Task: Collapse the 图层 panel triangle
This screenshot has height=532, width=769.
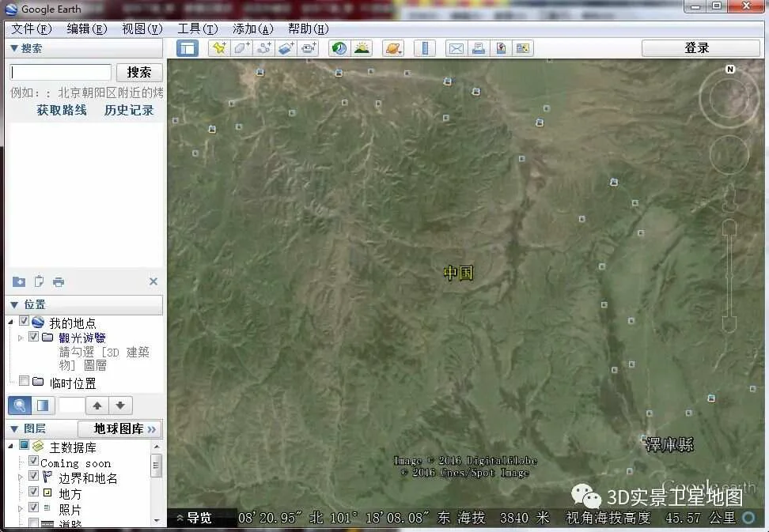Action: click(14, 429)
